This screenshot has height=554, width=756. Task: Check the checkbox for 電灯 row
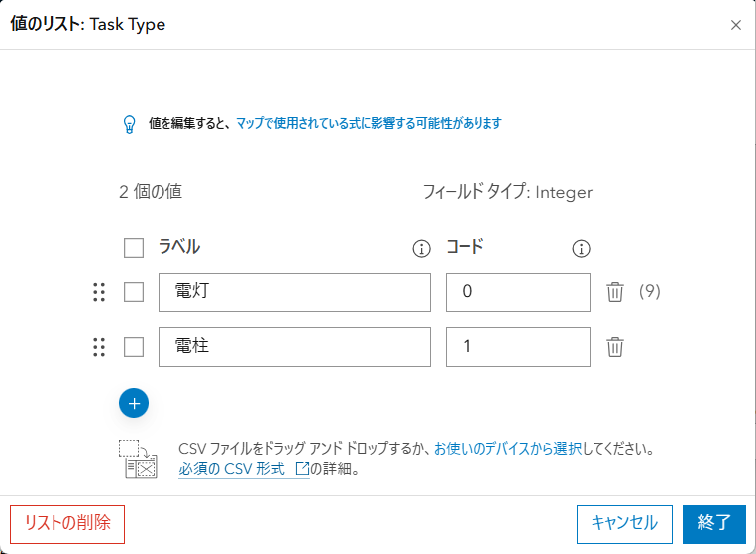click(134, 292)
